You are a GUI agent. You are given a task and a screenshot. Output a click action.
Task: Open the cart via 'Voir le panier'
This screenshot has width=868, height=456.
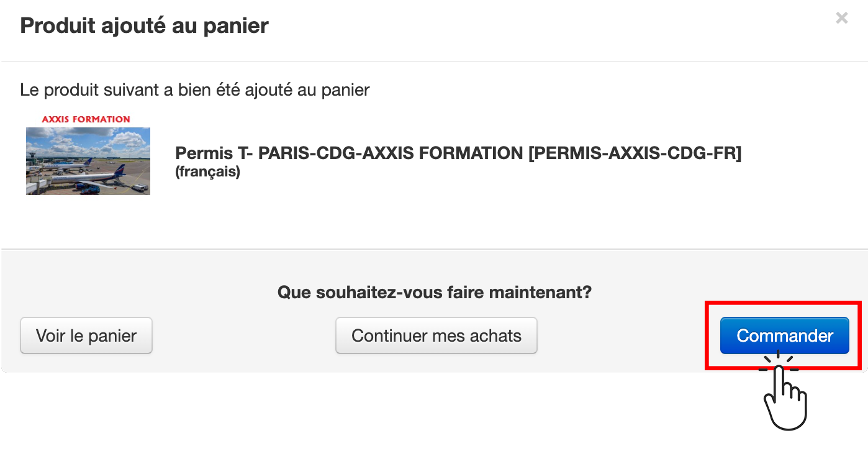pos(86,335)
